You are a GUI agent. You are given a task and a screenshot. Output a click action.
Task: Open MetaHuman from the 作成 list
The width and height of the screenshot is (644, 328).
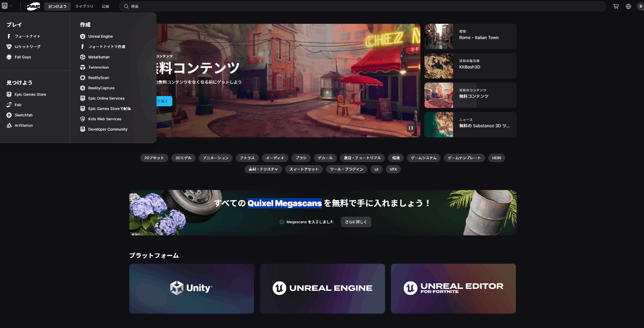click(95, 57)
